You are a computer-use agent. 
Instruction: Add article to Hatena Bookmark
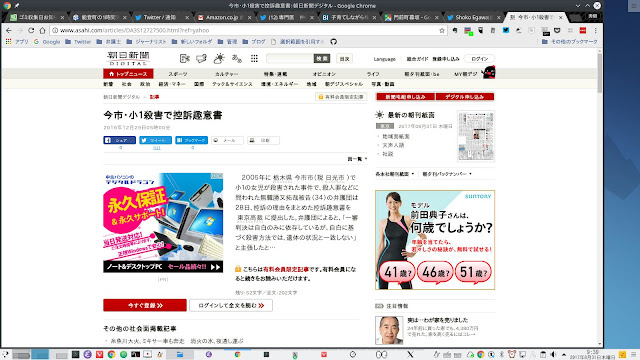(x=191, y=140)
